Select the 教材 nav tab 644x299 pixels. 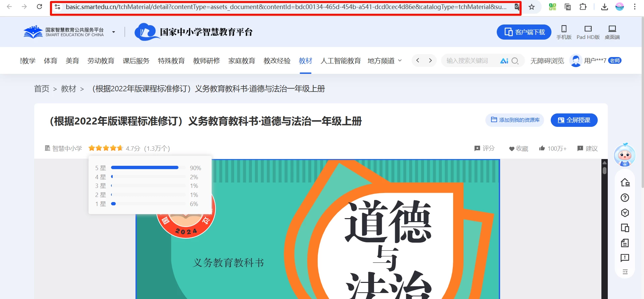[306, 61]
